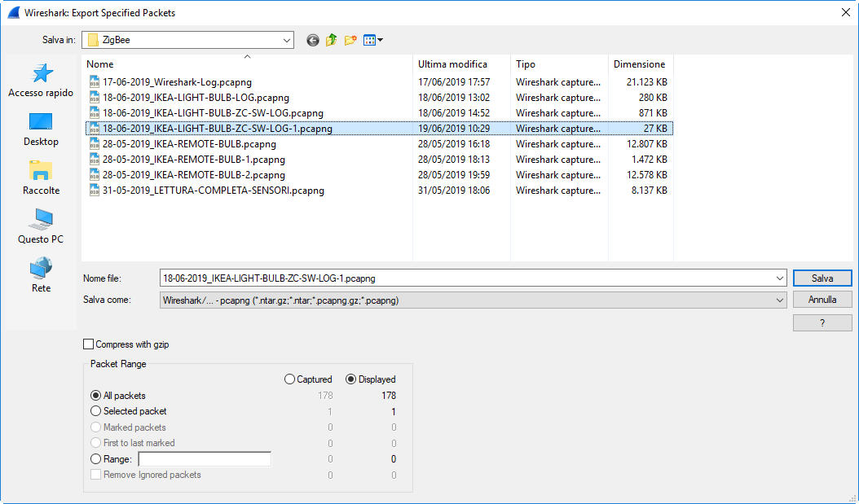This screenshot has height=504, width=859.
Task: Close the Export Specified Packets dialog
Action: [x=845, y=12]
